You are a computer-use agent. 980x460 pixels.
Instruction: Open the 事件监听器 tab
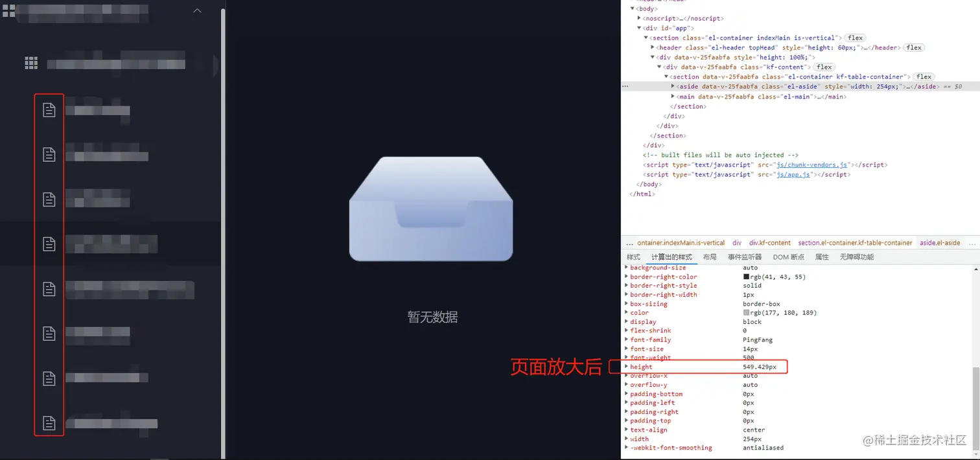[745, 257]
